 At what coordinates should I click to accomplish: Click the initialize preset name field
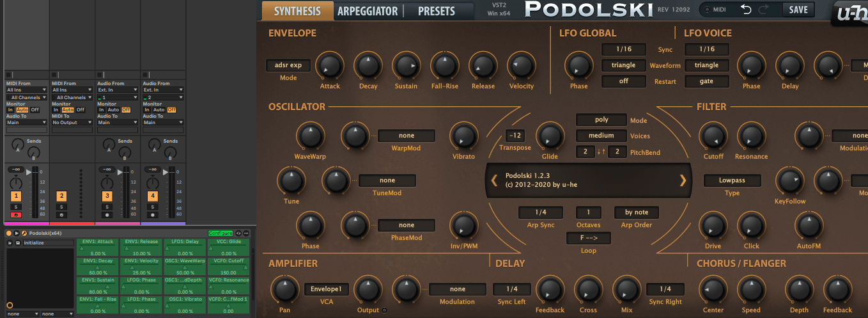coord(49,242)
